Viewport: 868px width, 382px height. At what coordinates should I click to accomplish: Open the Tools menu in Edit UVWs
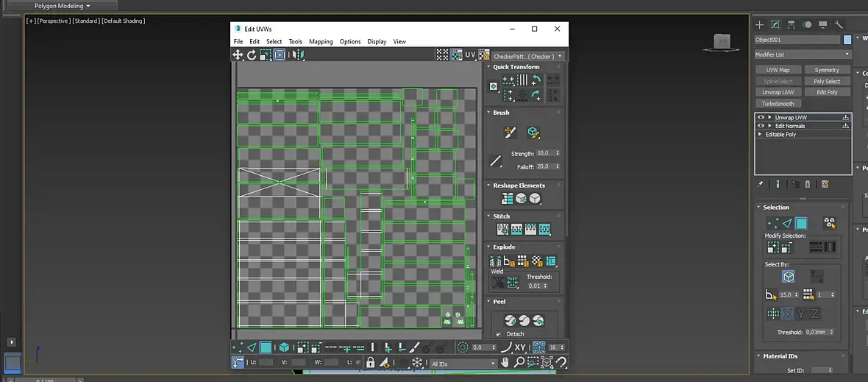pos(295,42)
